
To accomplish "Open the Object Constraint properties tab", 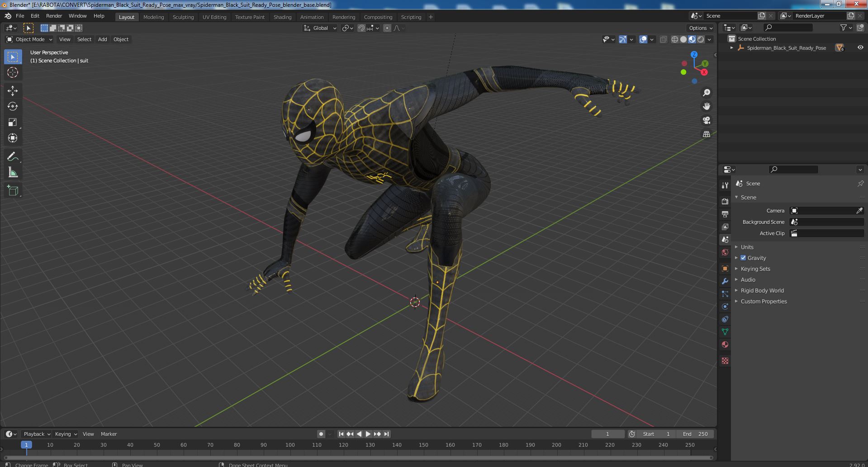I will pyautogui.click(x=725, y=319).
